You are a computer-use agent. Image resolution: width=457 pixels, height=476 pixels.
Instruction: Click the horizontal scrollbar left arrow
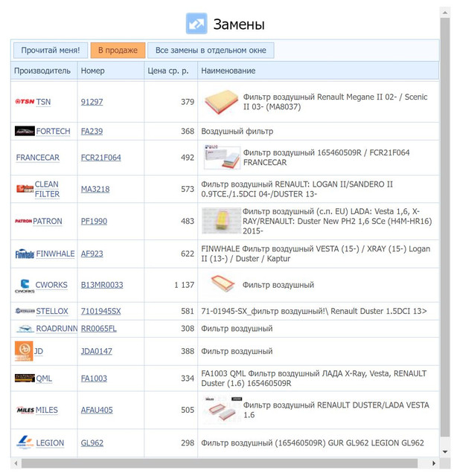point(16,463)
